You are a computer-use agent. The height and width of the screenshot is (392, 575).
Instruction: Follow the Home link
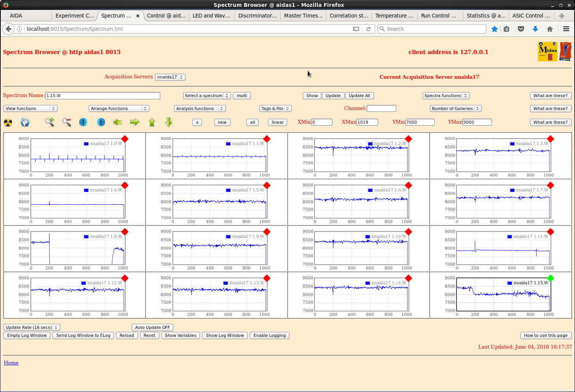click(x=11, y=363)
